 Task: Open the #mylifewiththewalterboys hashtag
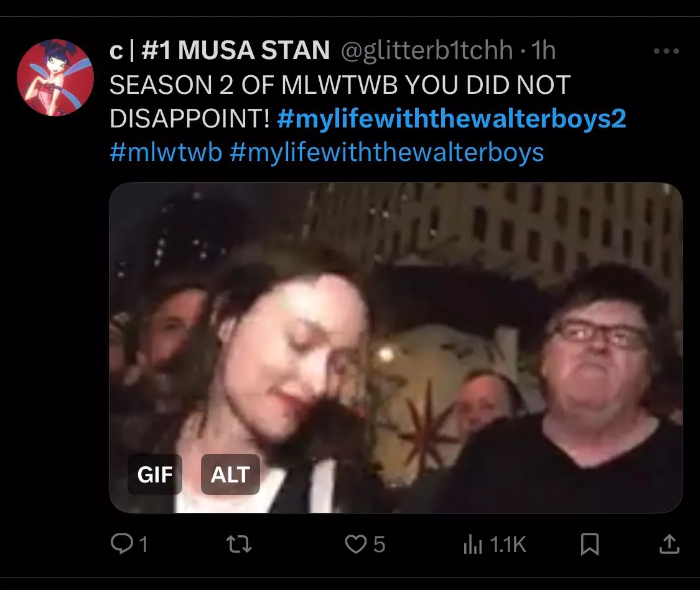pyautogui.click(x=386, y=151)
